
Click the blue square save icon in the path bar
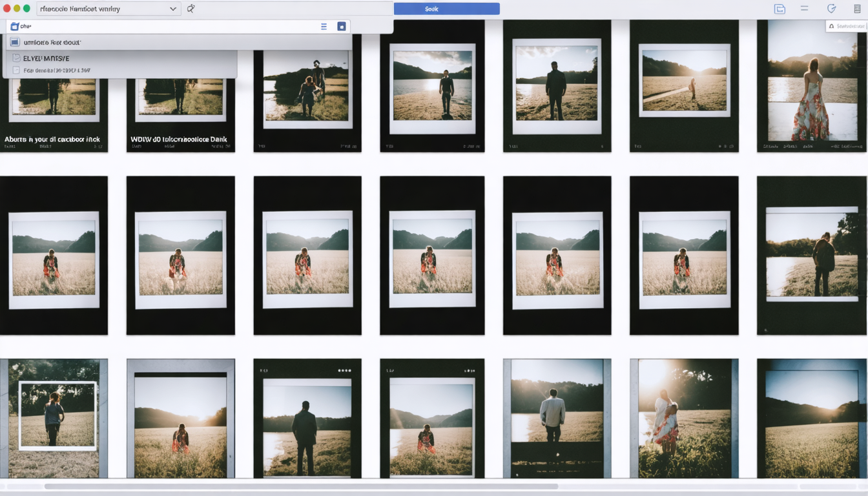342,26
